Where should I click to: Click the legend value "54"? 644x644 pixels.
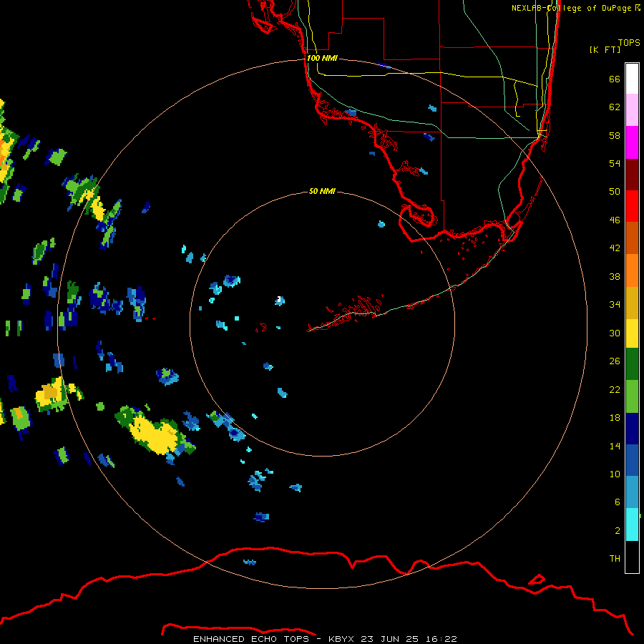pos(615,163)
